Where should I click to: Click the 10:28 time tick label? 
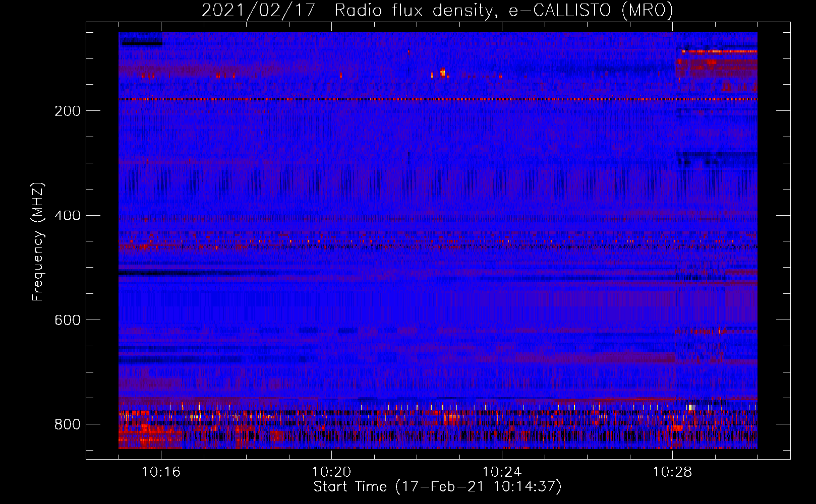(672, 472)
